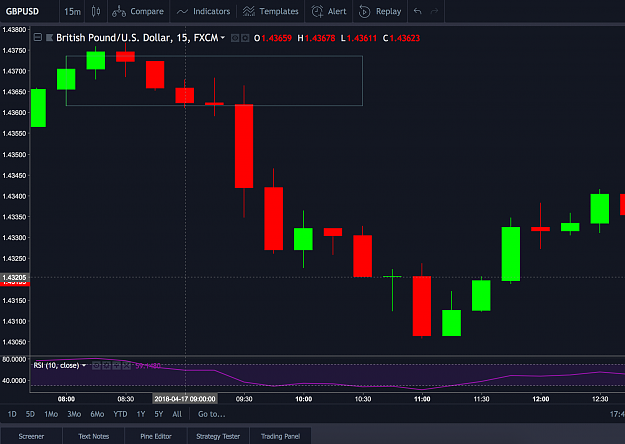Select the 1D date range
This screenshot has width=625, height=444.
point(12,414)
